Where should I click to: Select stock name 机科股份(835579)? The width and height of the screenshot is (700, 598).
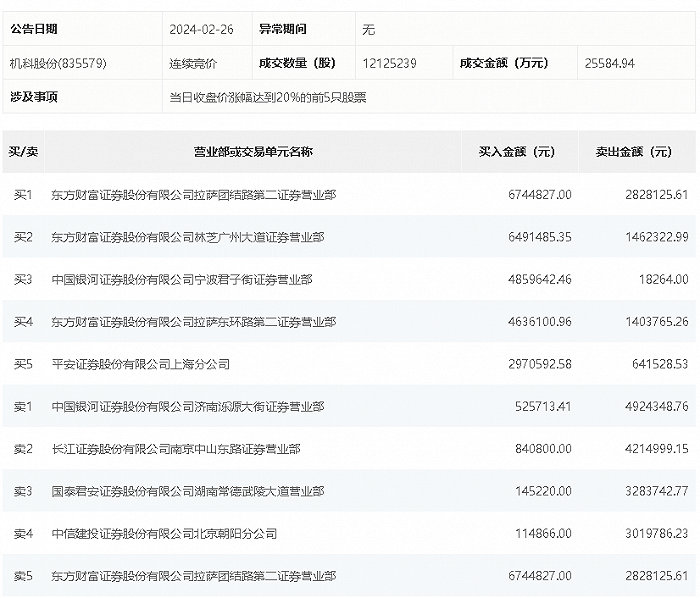coord(58,63)
